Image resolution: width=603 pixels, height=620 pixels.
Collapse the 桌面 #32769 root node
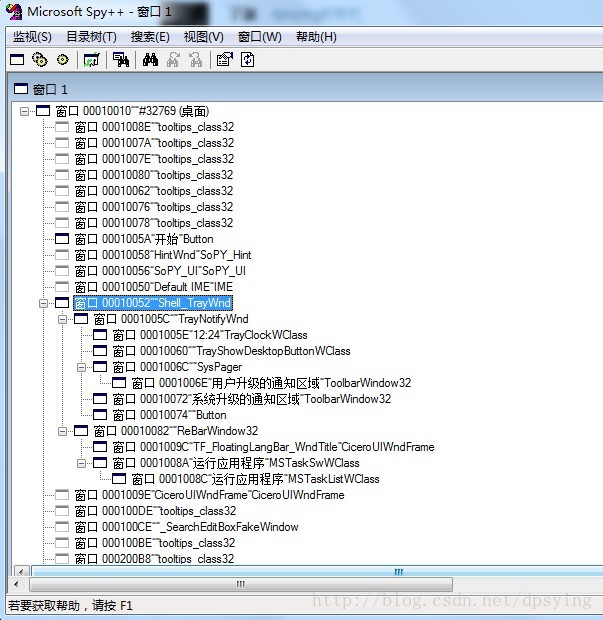pyautogui.click(x=24, y=111)
